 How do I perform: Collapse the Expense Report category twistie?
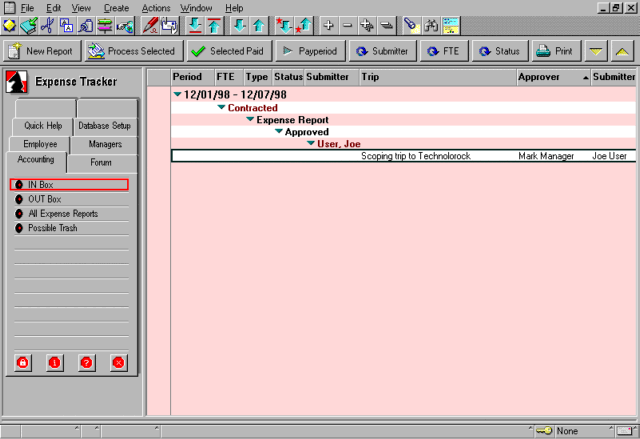pos(250,120)
